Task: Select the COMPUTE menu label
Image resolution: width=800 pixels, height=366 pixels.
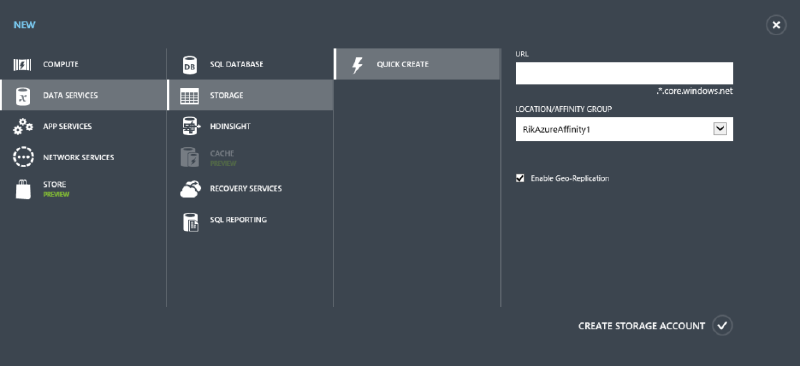Action: (61, 64)
